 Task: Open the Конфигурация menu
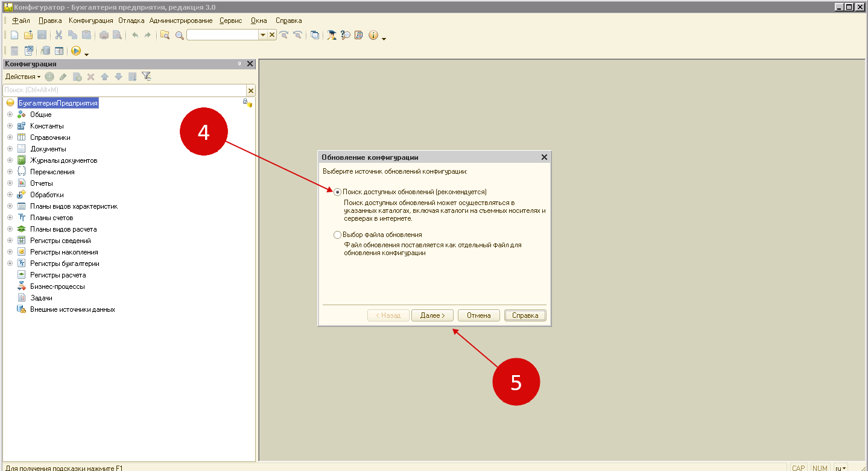pyautogui.click(x=91, y=21)
